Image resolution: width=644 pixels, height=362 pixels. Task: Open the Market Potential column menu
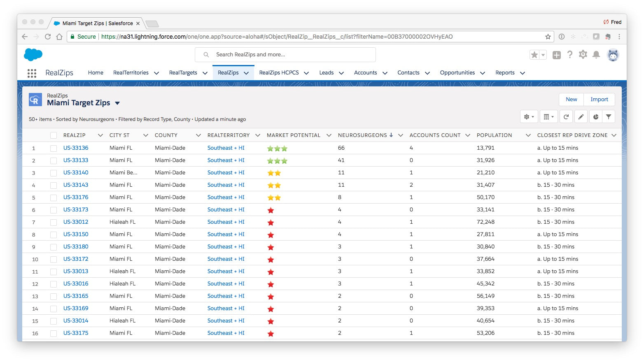329,135
